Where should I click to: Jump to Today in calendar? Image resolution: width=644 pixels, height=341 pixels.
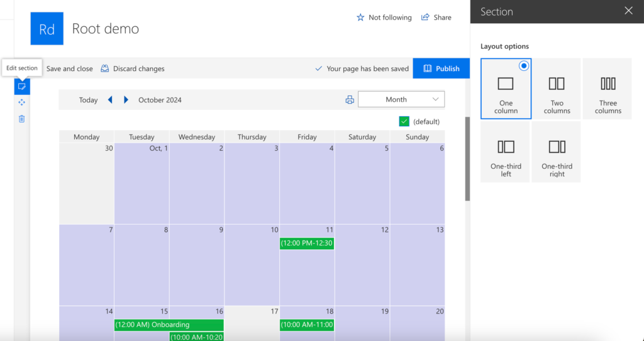pyautogui.click(x=88, y=100)
